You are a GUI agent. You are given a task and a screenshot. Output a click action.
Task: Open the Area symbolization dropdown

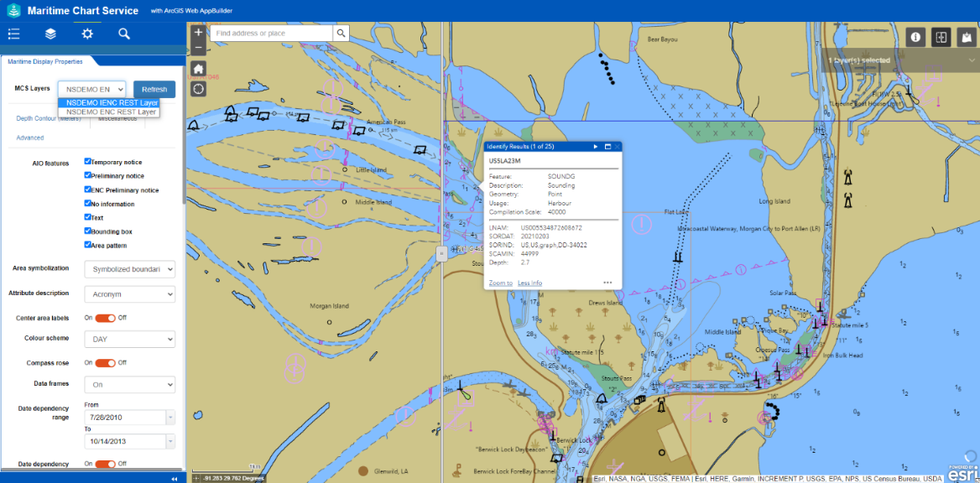[x=129, y=268]
